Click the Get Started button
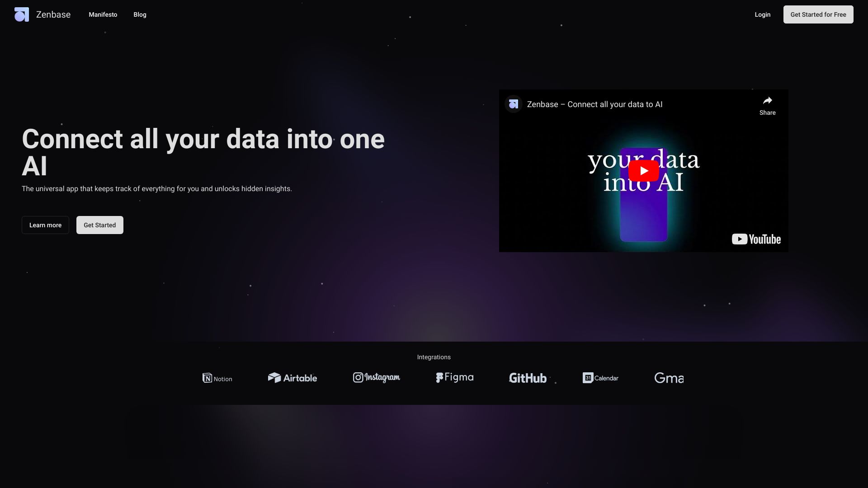Screen dimensions: 868x488 click(99, 225)
